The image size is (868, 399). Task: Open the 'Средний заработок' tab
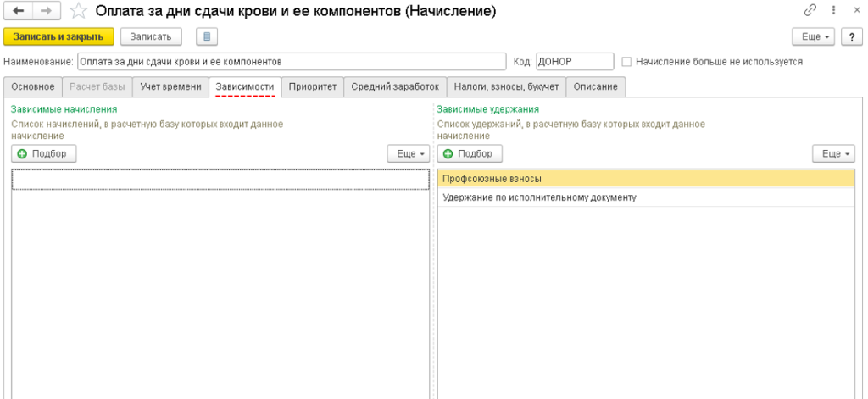coord(395,86)
